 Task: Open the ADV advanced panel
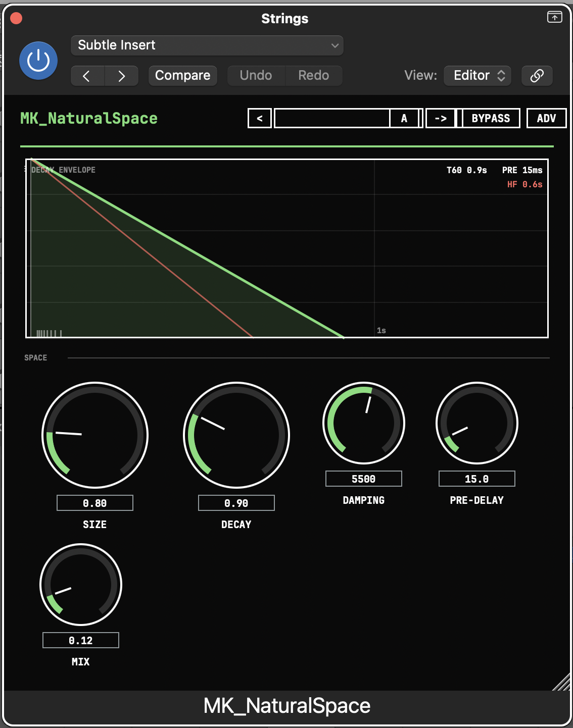click(546, 118)
